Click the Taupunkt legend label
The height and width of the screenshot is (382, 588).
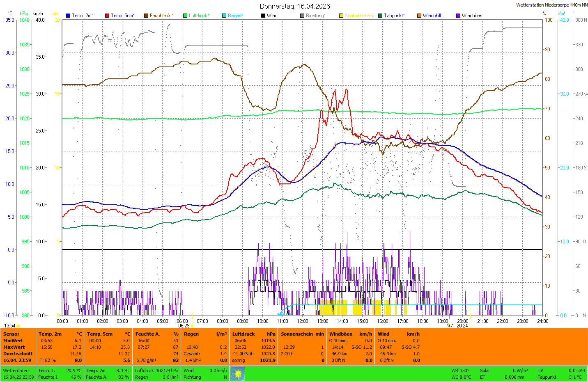tap(394, 16)
